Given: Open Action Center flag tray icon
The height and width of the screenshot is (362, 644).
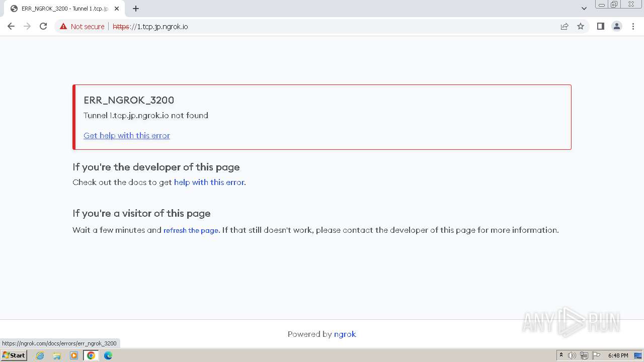Looking at the screenshot, I should click(x=596, y=355).
